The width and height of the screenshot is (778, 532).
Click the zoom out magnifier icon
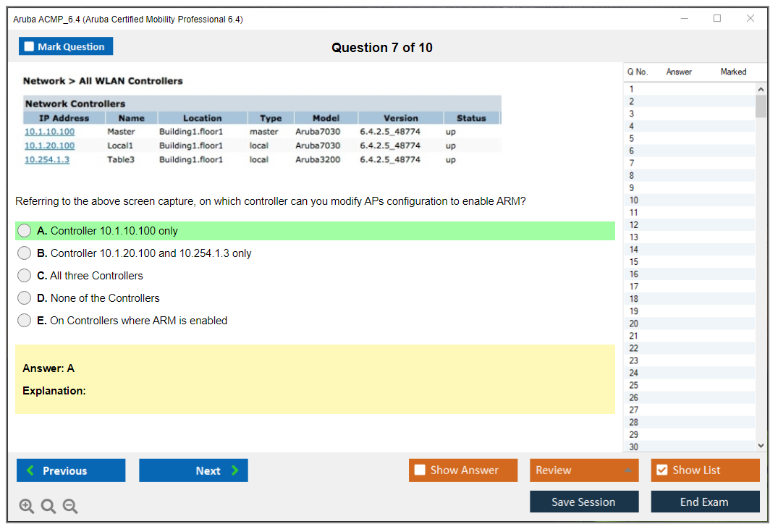[70, 507]
